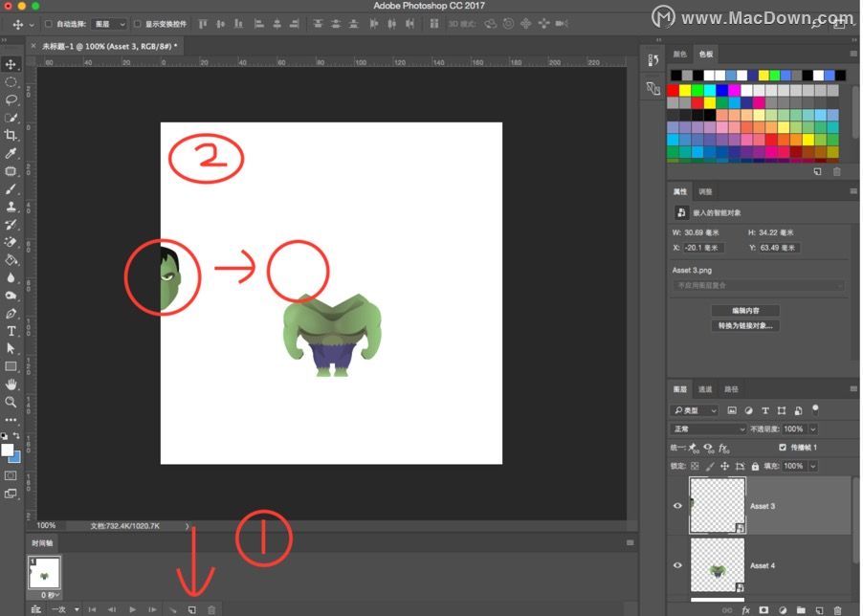This screenshot has height=616, width=863.
Task: Click the add layer style fx icon
Action: point(746,610)
